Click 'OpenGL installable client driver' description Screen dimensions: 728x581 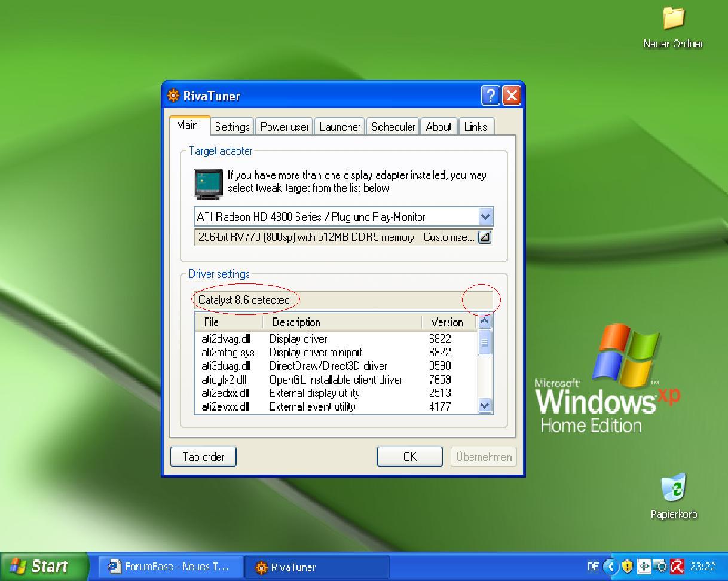[x=336, y=380]
